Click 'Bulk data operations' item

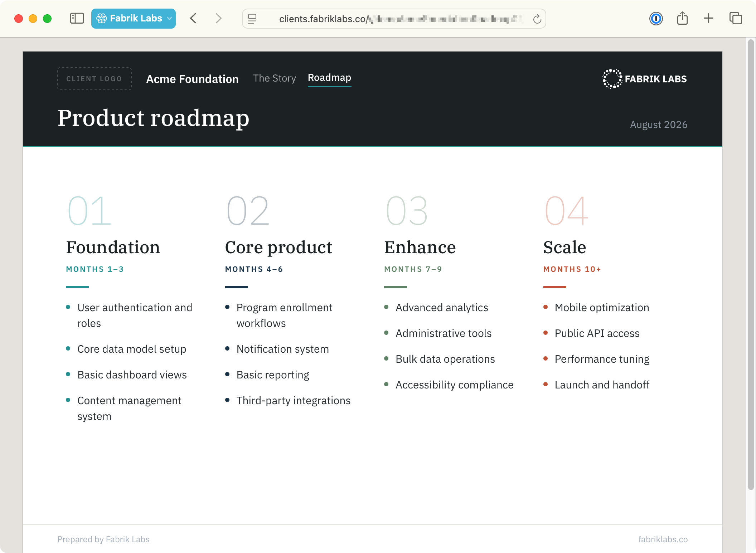click(x=445, y=359)
